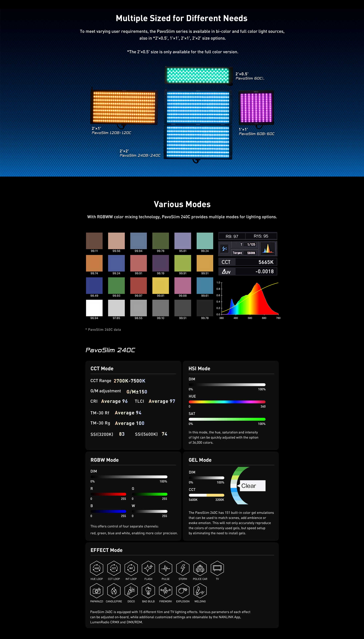Click the PavoSlim 240B/240C label
Viewport: 364px width, 639px height.
140,155
